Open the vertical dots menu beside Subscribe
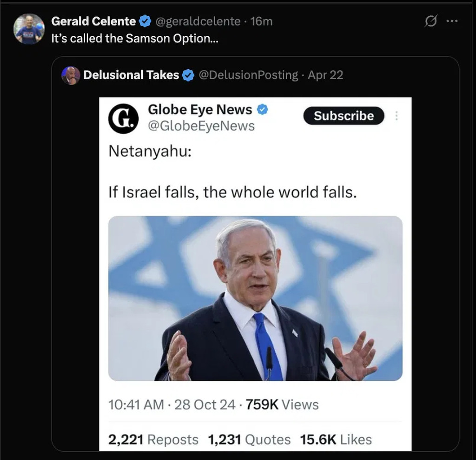 (396, 116)
